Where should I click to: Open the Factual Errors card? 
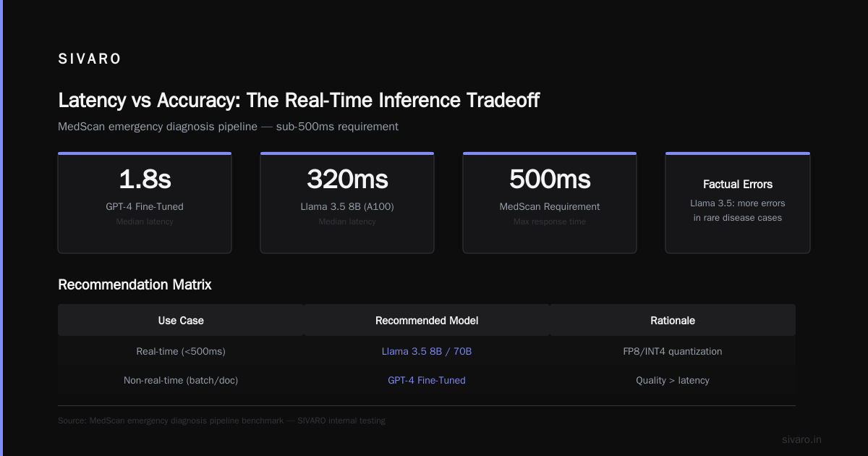point(738,203)
